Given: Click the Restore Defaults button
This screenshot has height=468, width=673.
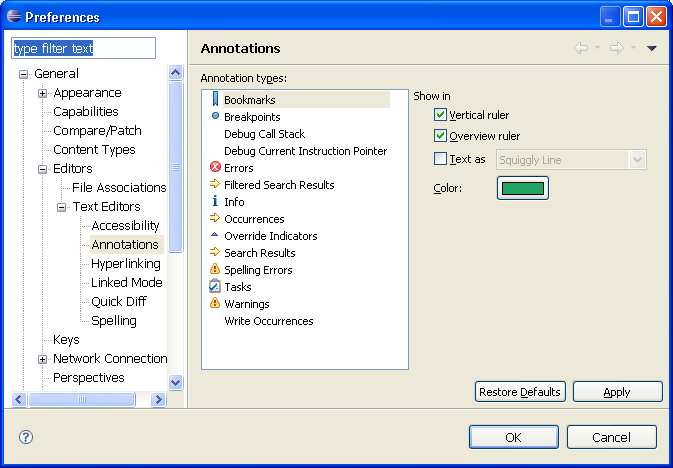Looking at the screenshot, I should [x=520, y=392].
